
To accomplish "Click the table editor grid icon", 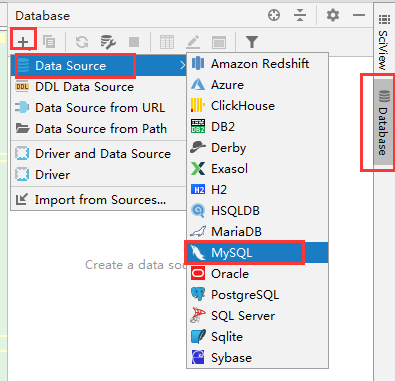I will [167, 42].
